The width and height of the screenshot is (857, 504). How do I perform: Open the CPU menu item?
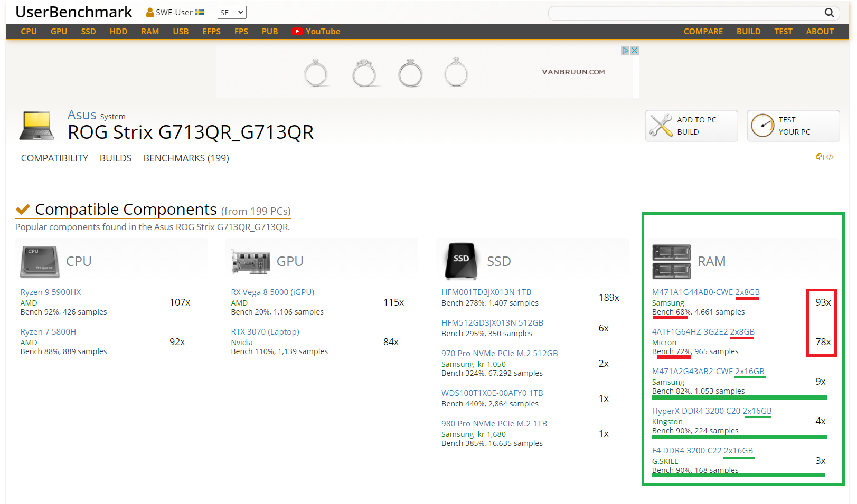[x=29, y=32]
